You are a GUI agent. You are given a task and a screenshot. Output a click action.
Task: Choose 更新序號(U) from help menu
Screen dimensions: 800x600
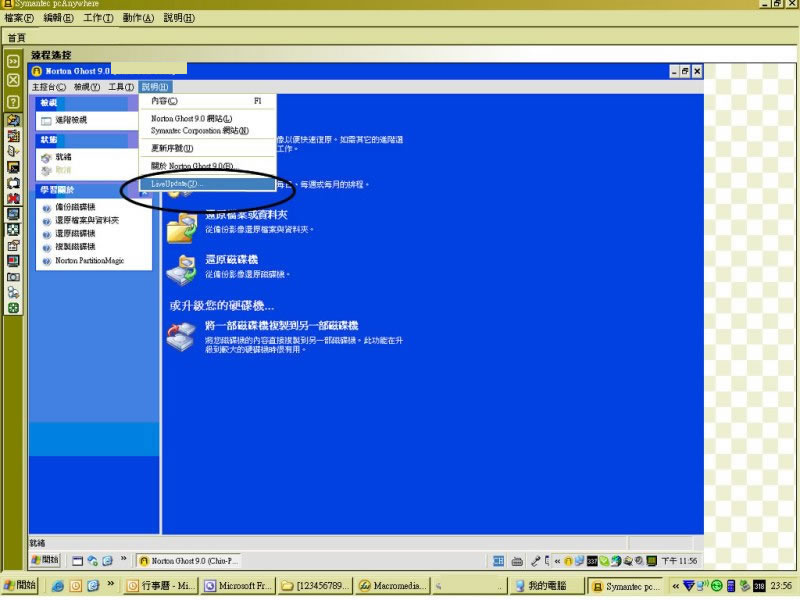[x=207, y=148]
